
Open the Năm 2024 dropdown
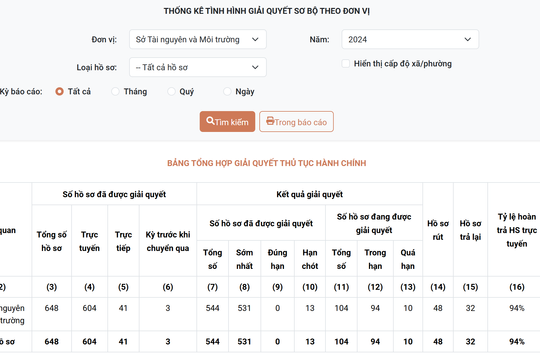click(x=410, y=39)
